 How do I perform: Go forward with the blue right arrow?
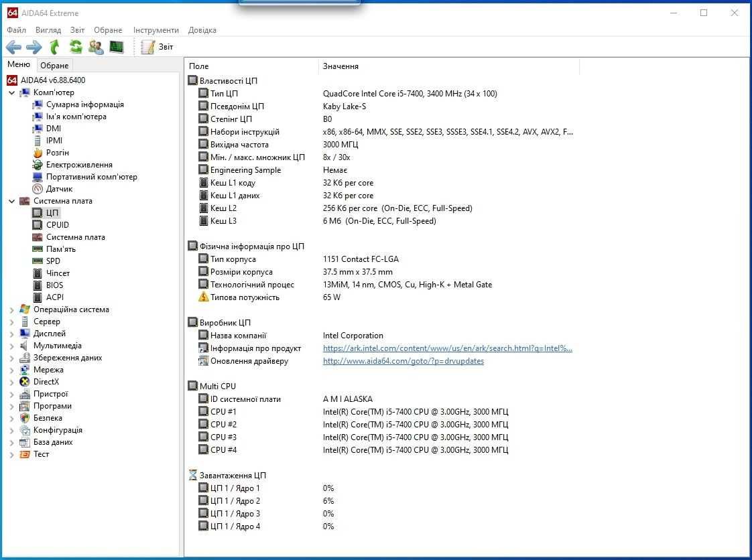34,47
